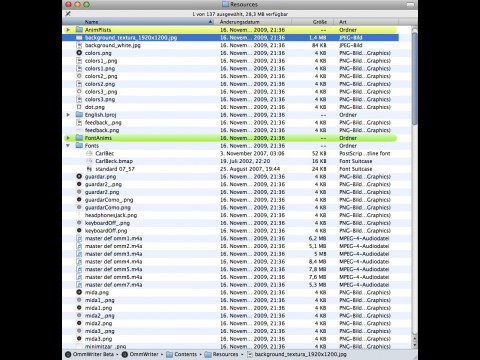Click the CarlBec font file icon
480x360 pixels.
click(x=89, y=153)
